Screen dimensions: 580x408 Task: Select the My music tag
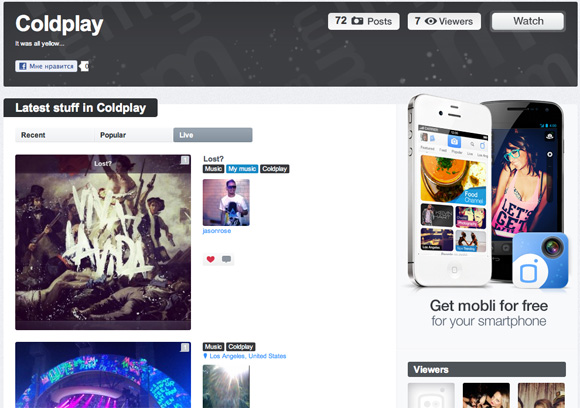242,169
